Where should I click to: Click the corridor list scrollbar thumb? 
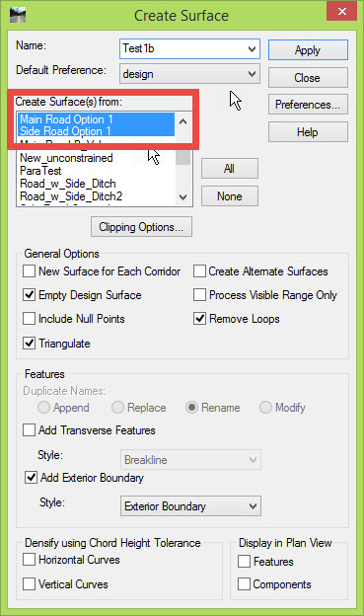182,157
